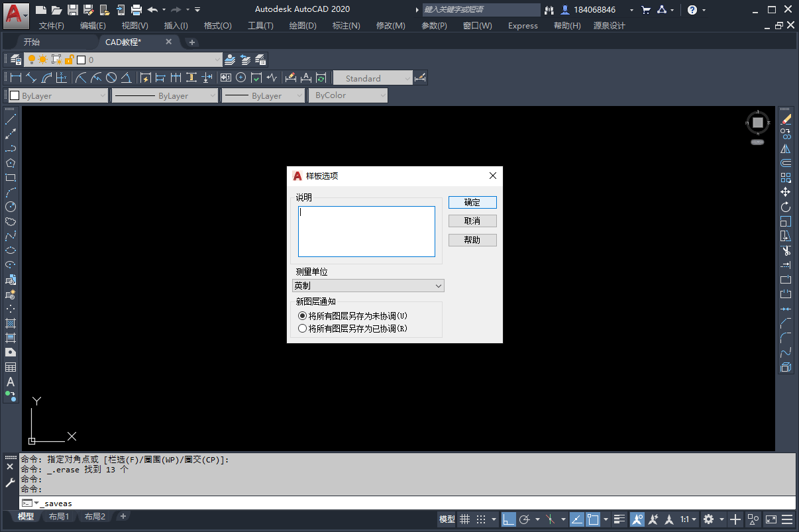Select the Polygon tool in the draw toolbar
Screen dimensions: 799x532
click(11, 163)
